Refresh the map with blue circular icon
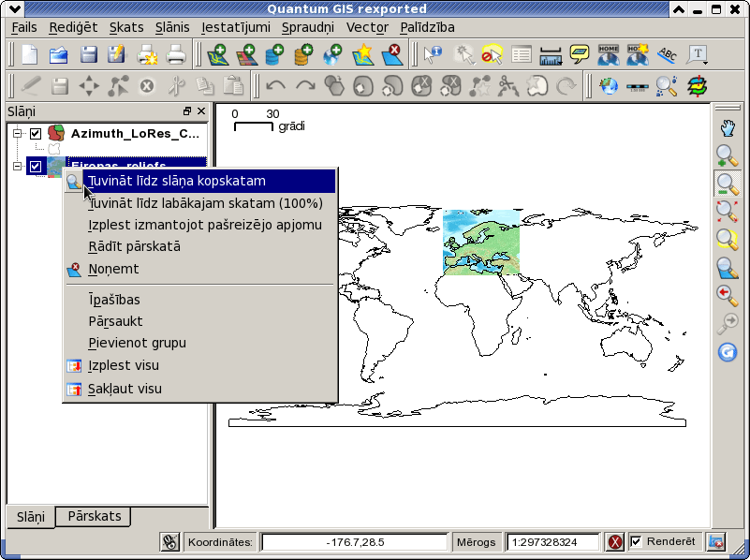The height and width of the screenshot is (560, 750). tap(727, 352)
